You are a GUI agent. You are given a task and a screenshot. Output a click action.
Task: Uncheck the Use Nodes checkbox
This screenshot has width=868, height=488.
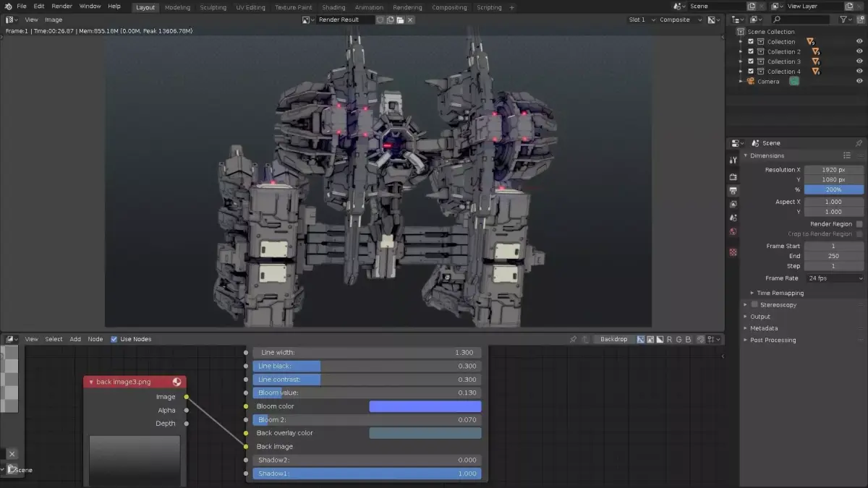coord(114,339)
